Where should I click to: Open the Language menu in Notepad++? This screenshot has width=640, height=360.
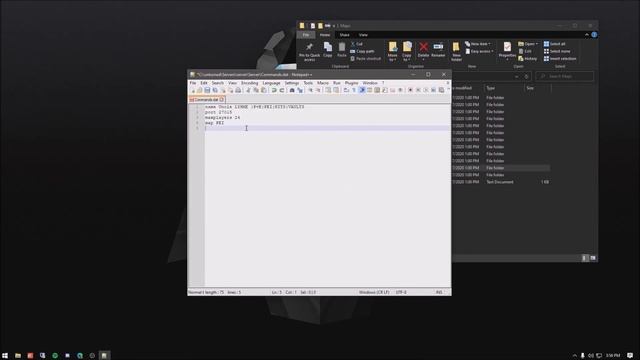[x=271, y=83]
